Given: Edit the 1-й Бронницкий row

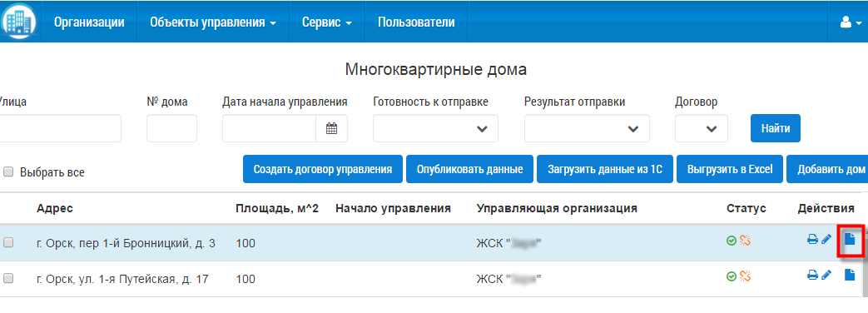Looking at the screenshot, I should [826, 240].
